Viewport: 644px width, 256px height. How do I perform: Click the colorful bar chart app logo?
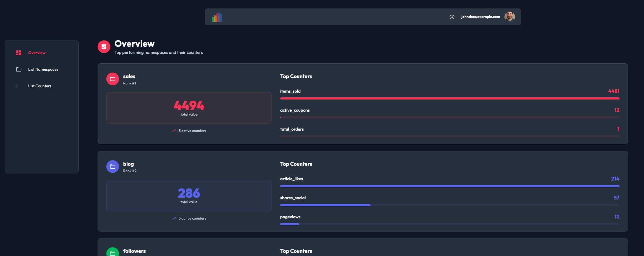point(217,17)
